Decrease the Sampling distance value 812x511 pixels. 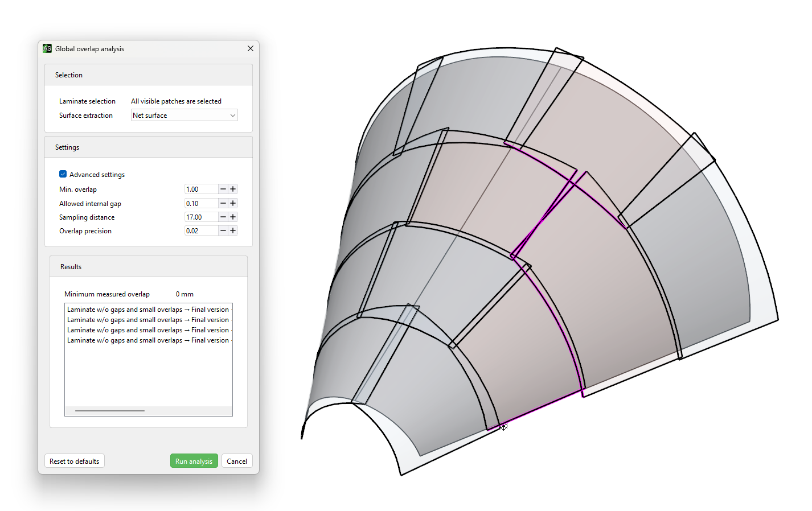(x=223, y=217)
